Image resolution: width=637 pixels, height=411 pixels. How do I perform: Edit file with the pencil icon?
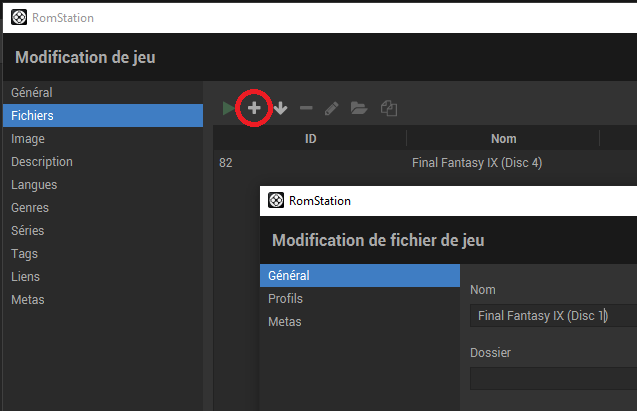332,108
